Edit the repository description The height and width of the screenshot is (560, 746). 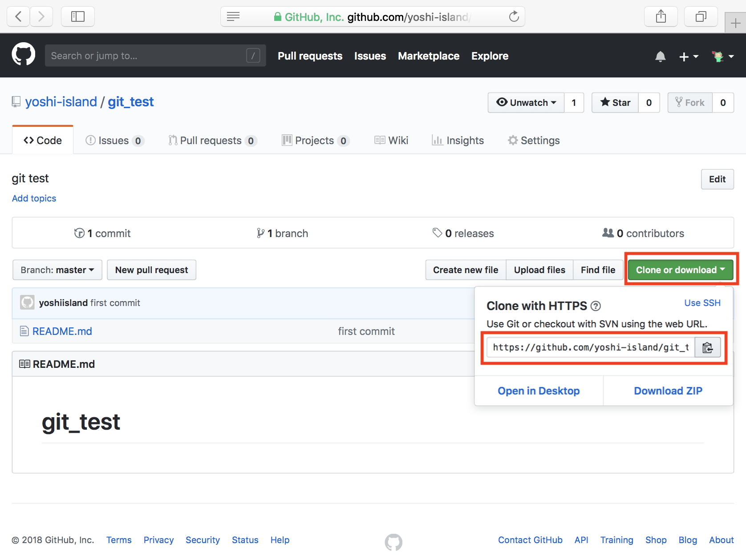coord(717,179)
